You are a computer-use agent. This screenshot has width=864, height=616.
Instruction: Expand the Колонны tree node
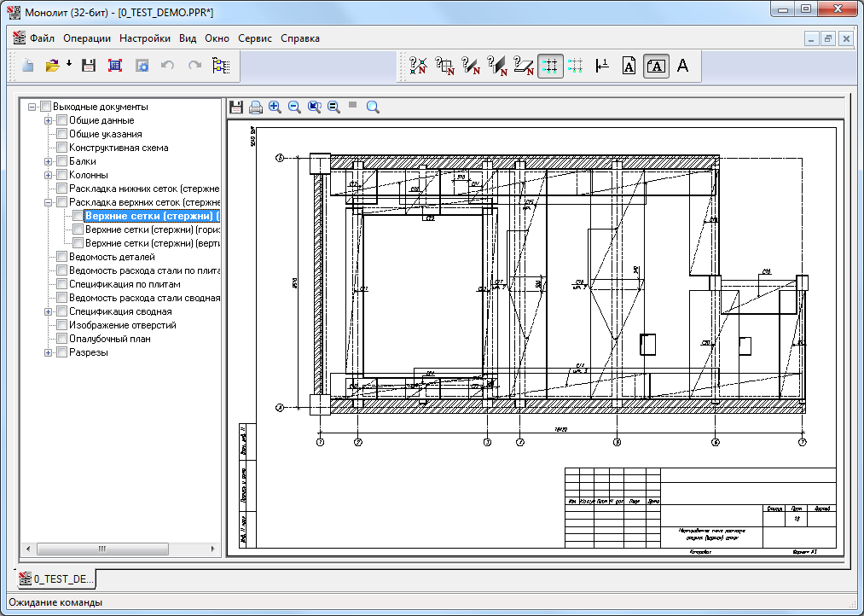click(x=49, y=175)
